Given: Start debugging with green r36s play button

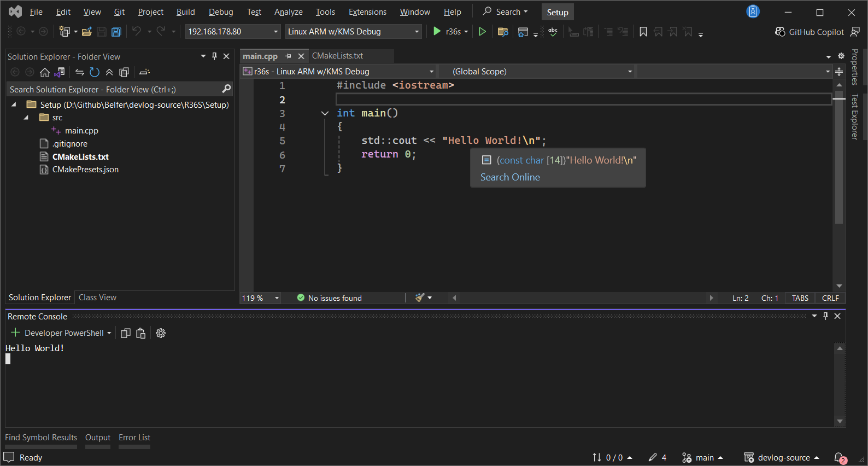Looking at the screenshot, I should point(437,32).
